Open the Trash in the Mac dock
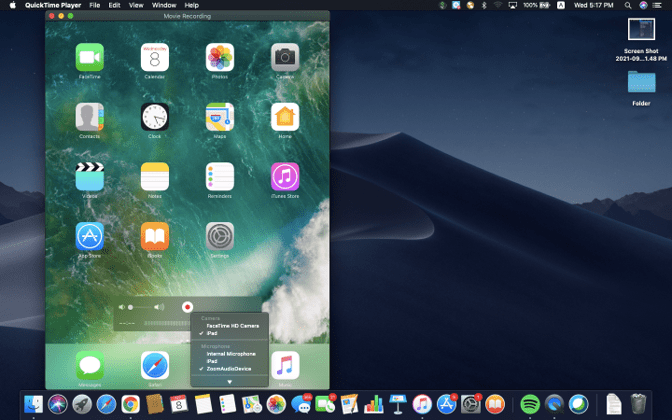This screenshot has width=672, height=420. [639, 404]
